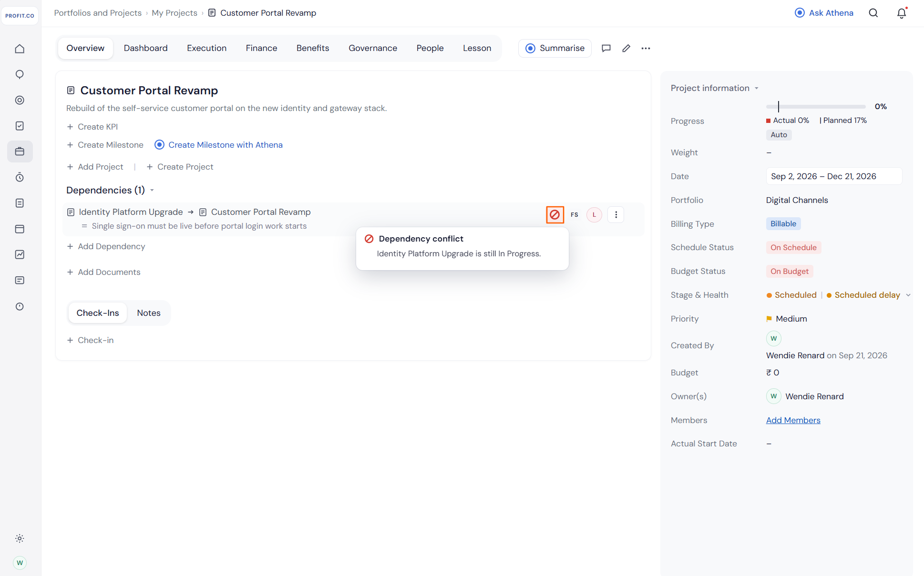
Task: Switch to the Execution tab
Action: [206, 48]
